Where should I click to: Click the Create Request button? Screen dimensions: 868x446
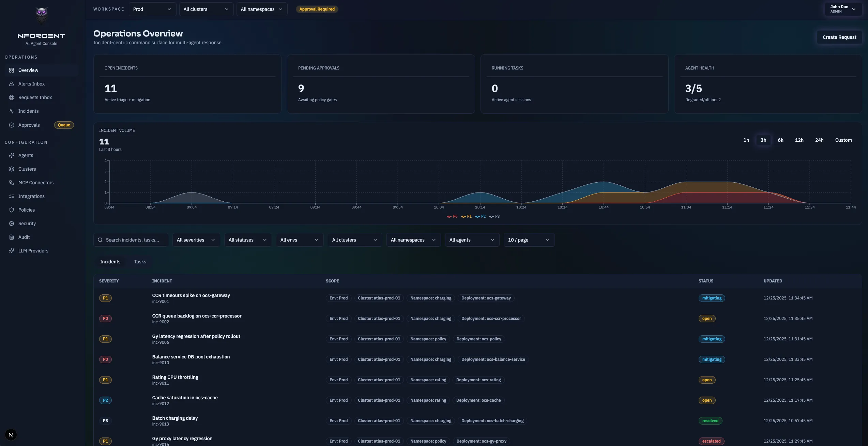click(x=839, y=37)
